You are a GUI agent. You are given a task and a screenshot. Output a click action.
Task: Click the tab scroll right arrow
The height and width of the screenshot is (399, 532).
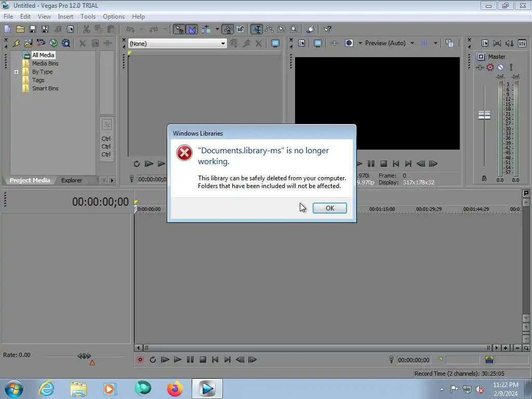point(112,180)
